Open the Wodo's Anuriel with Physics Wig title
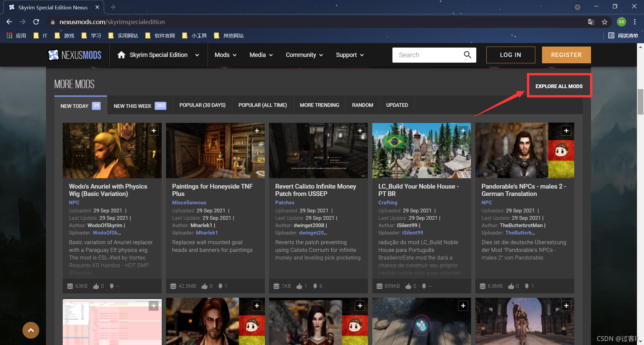The width and height of the screenshot is (644, 345). [108, 190]
